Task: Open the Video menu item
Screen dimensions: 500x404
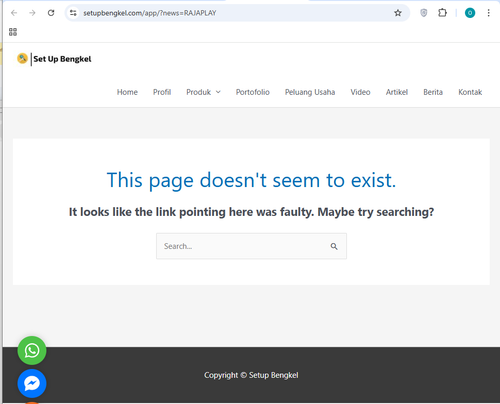Action: tap(360, 92)
